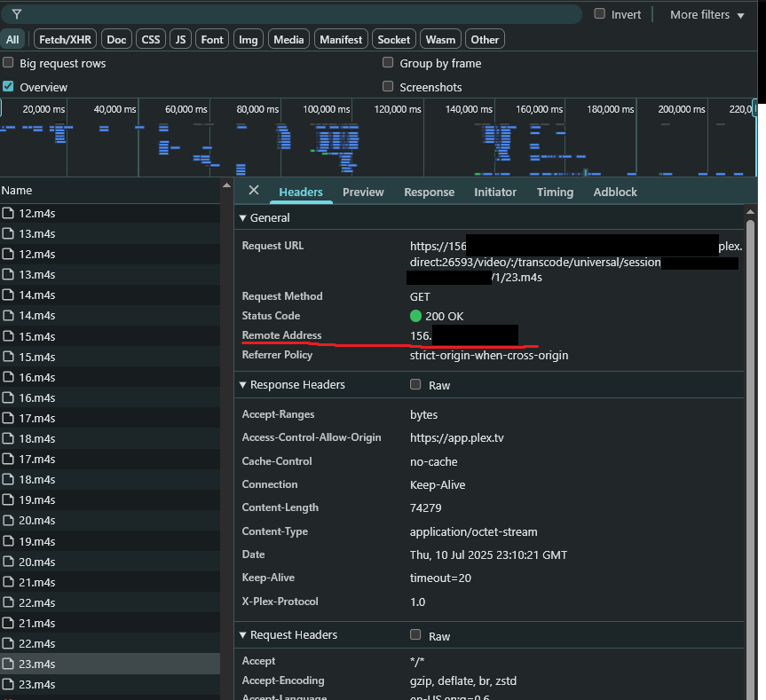Viewport: 766px width, 700px height.
Task: Show only Socket requests
Action: coord(394,40)
